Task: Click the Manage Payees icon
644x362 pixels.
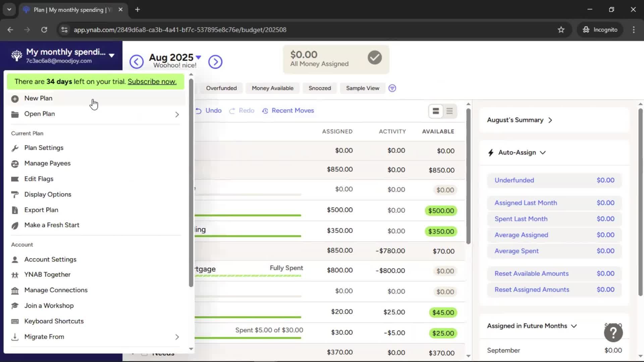Action: [x=15, y=164]
